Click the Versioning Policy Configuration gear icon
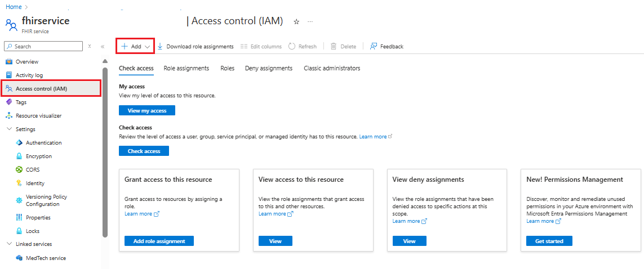 (x=19, y=200)
